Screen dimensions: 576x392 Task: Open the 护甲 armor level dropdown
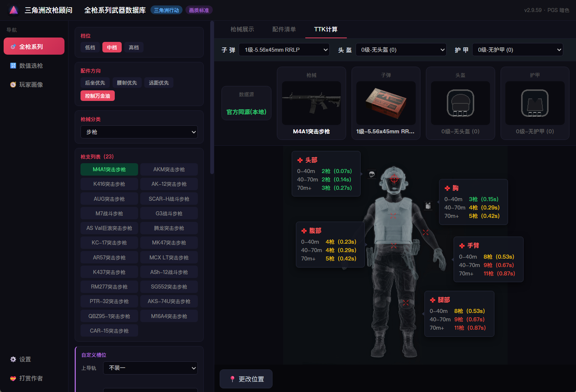click(518, 50)
